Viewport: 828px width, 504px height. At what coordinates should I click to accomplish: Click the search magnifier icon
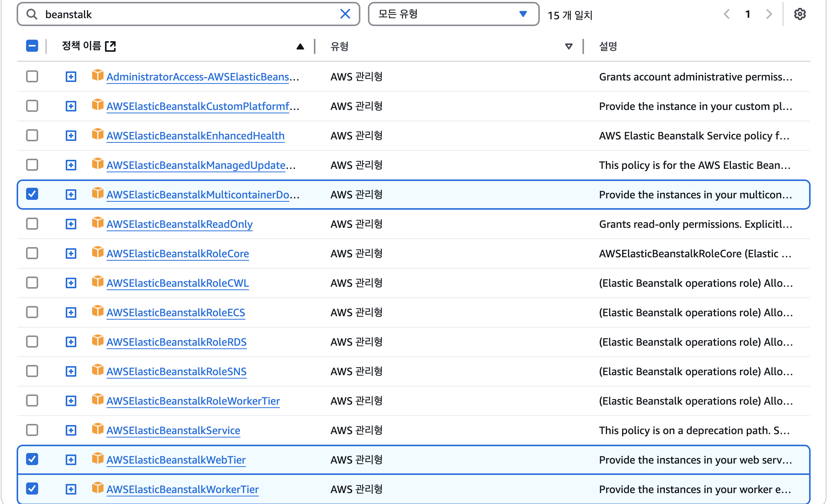click(32, 14)
